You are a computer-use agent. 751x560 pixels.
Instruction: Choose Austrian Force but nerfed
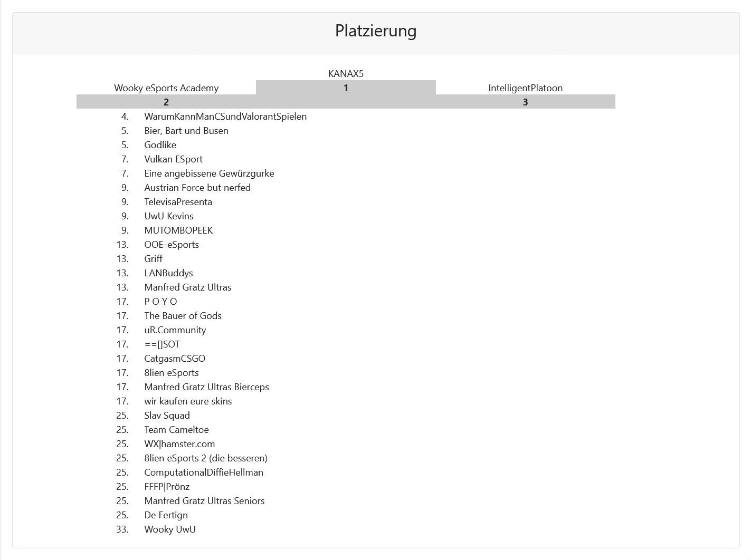point(197,188)
